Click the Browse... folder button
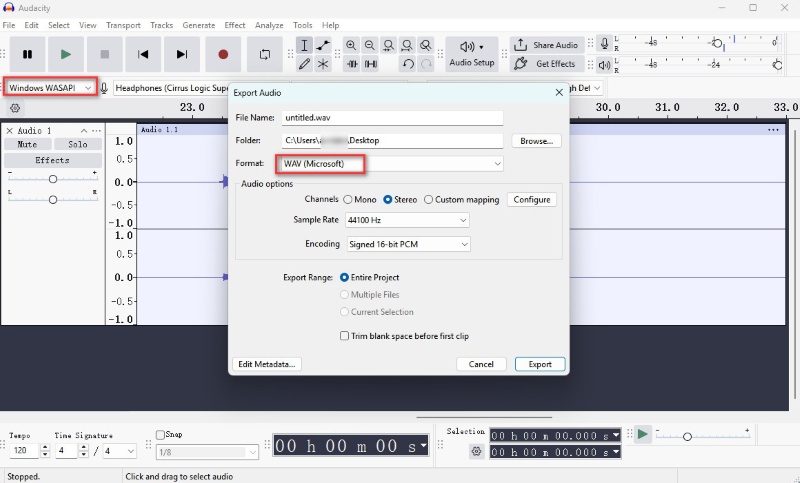Image resolution: width=800 pixels, height=483 pixels. pos(536,141)
